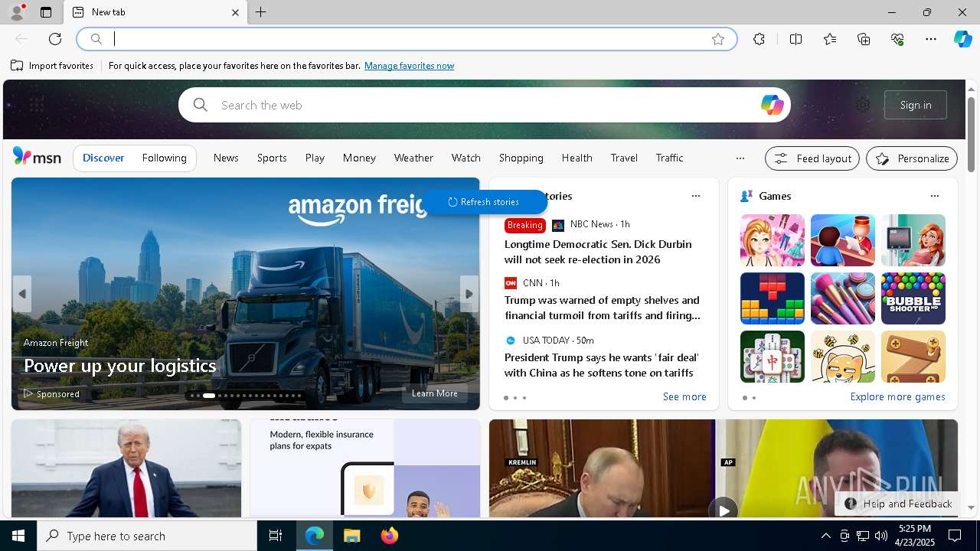The height and width of the screenshot is (551, 980).
Task: Open the Watch category
Action: [466, 158]
